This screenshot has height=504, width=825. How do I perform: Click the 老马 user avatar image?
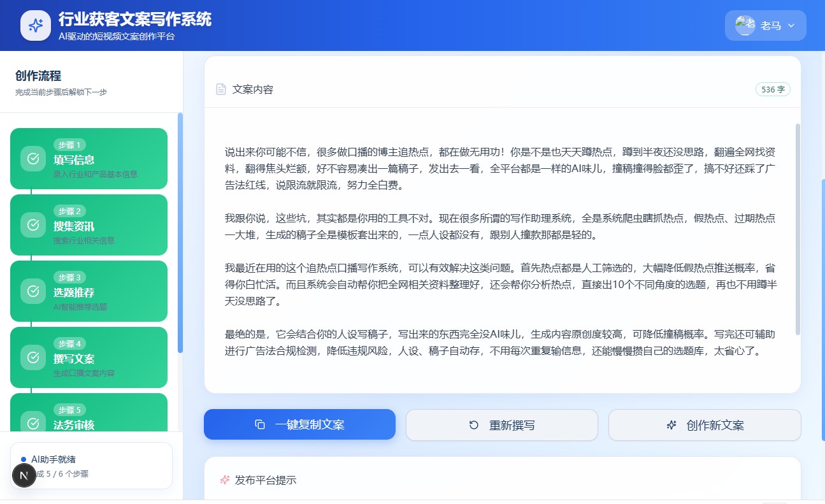(x=745, y=25)
